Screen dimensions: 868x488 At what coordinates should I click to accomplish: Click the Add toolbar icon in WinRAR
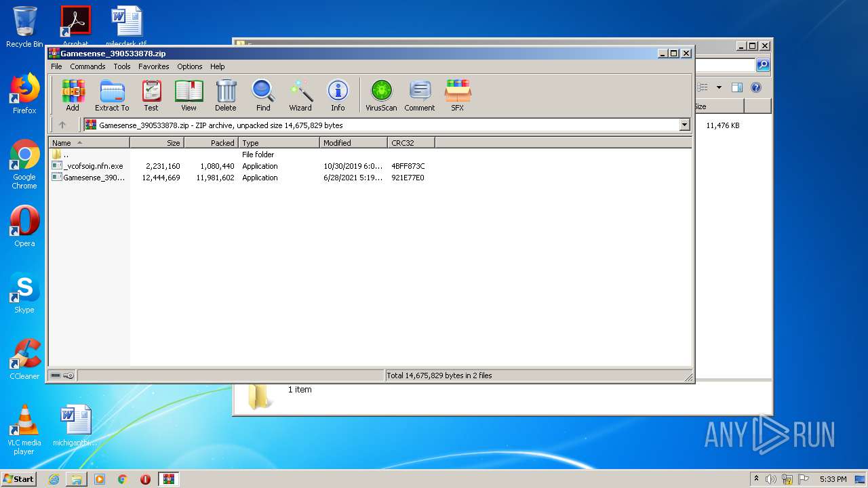(73, 95)
